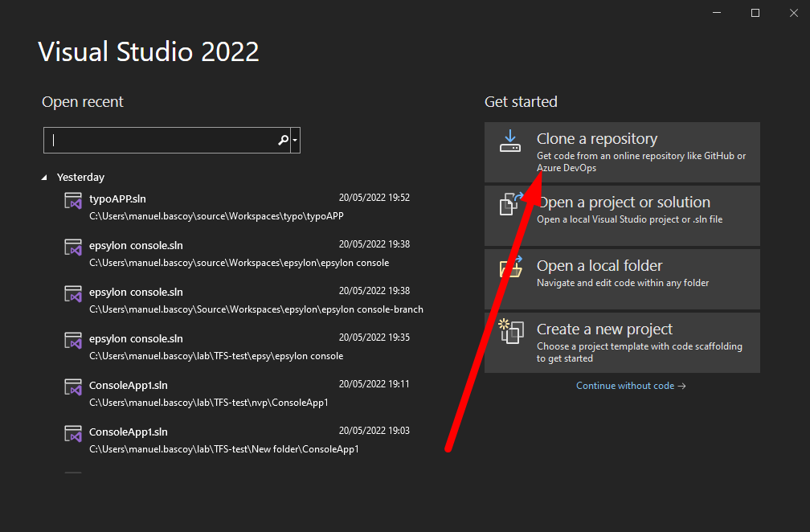810x532 pixels.
Task: Open ConsoleApp1.sln in TFS-test nvp folder
Action: coord(129,385)
